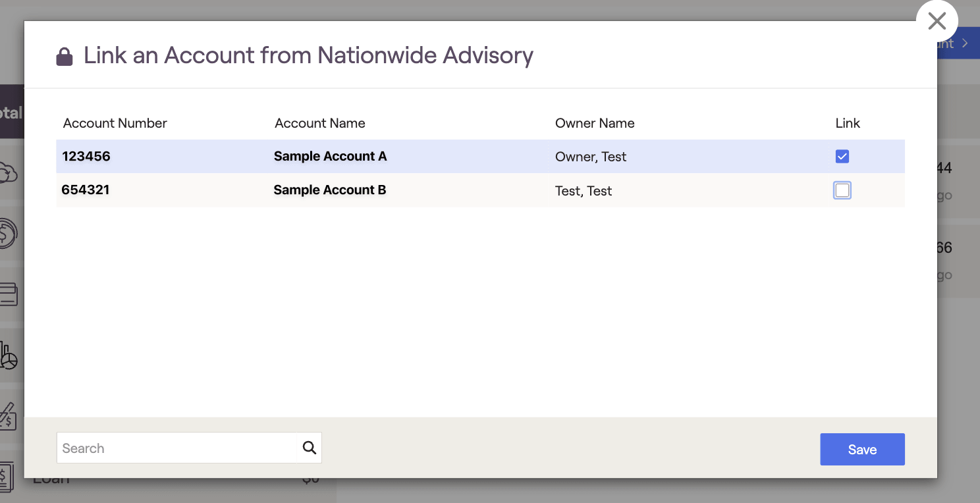Click the Account Number column header
The width and height of the screenshot is (980, 503).
tap(115, 123)
